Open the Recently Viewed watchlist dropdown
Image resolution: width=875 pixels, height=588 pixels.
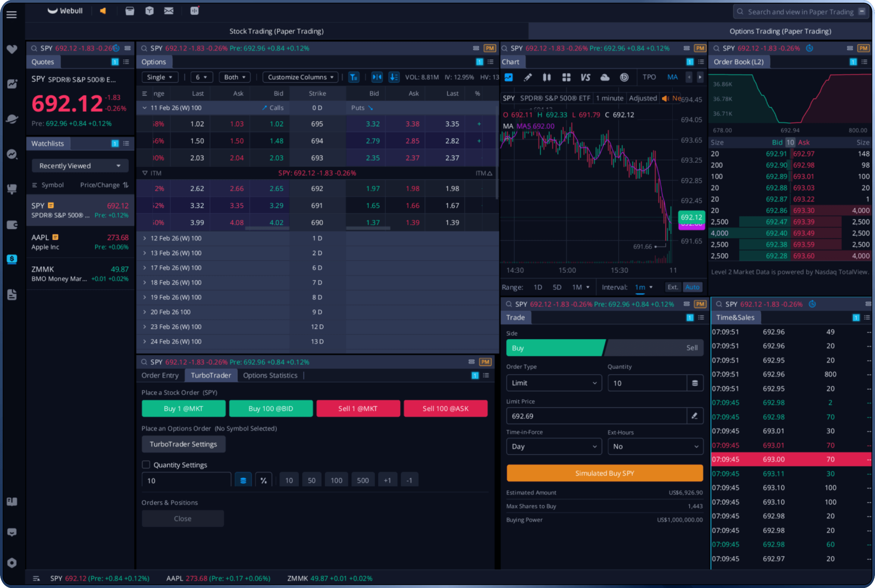80,166
